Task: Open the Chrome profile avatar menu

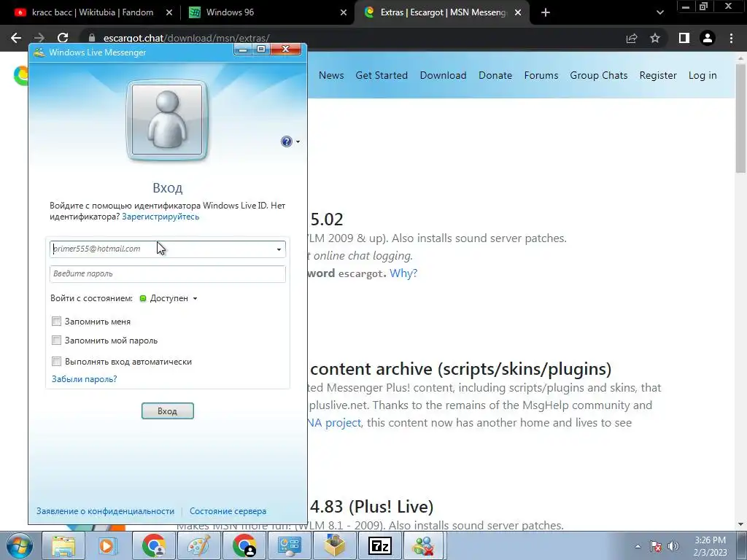Action: [708, 38]
